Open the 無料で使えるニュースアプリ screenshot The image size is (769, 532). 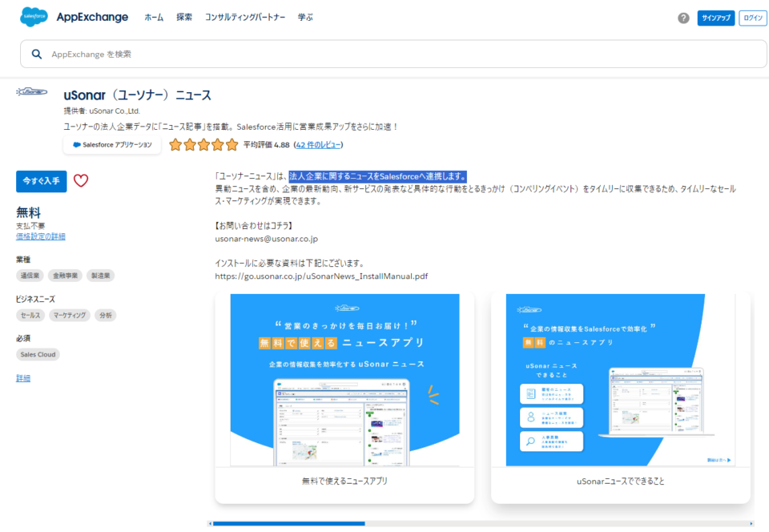(x=343, y=377)
